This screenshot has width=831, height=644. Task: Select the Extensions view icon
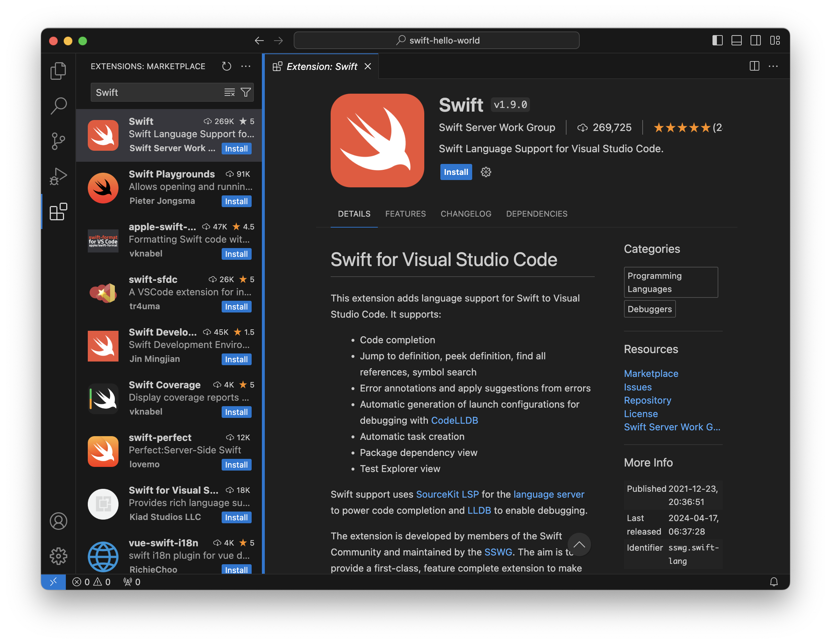click(58, 211)
